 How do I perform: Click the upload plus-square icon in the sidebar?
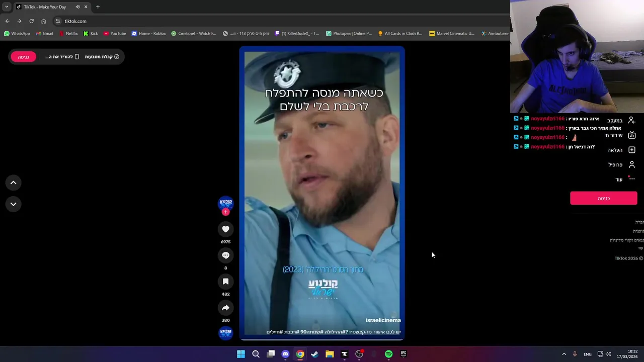pyautogui.click(x=632, y=150)
